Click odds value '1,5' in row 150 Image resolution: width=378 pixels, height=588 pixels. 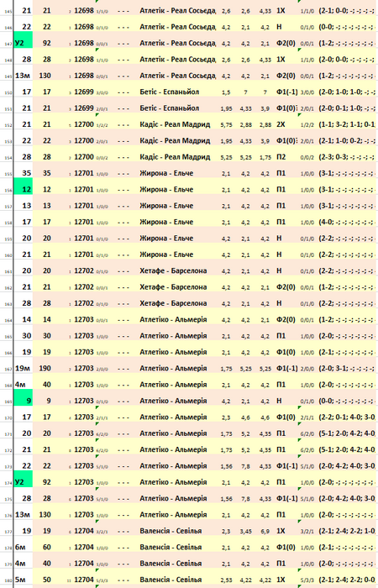(x=226, y=92)
